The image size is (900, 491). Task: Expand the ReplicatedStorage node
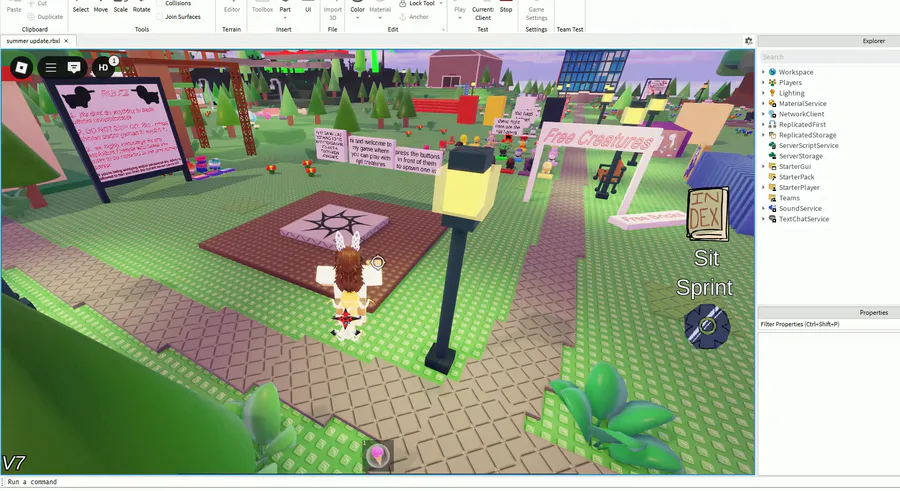click(x=763, y=135)
